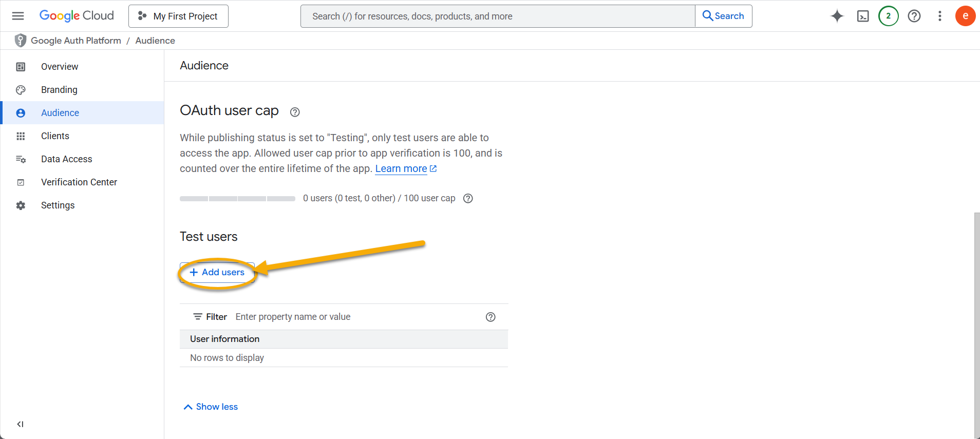The height and width of the screenshot is (439, 980).
Task: Open the My First Project selector
Action: tap(178, 16)
